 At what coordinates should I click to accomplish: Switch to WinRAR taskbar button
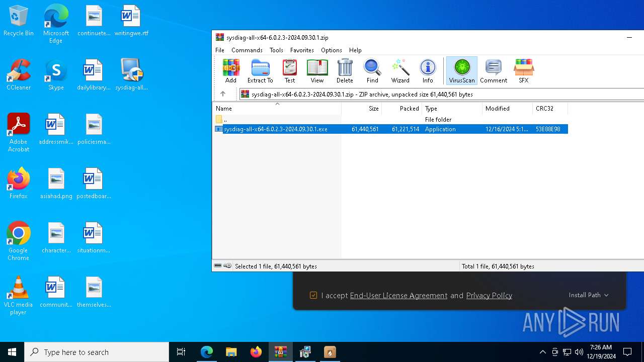click(x=281, y=352)
